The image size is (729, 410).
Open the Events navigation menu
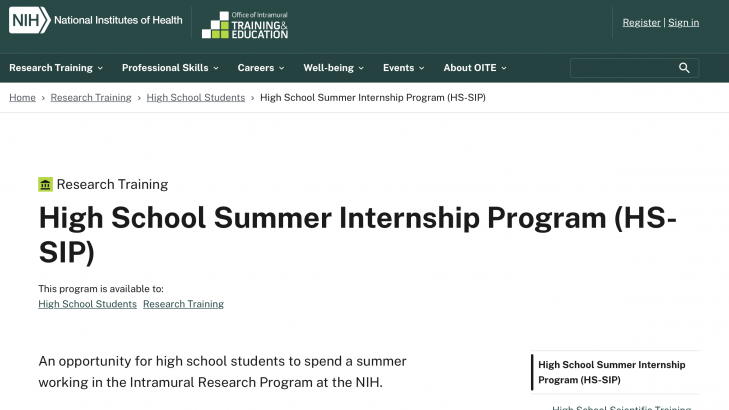tap(403, 68)
